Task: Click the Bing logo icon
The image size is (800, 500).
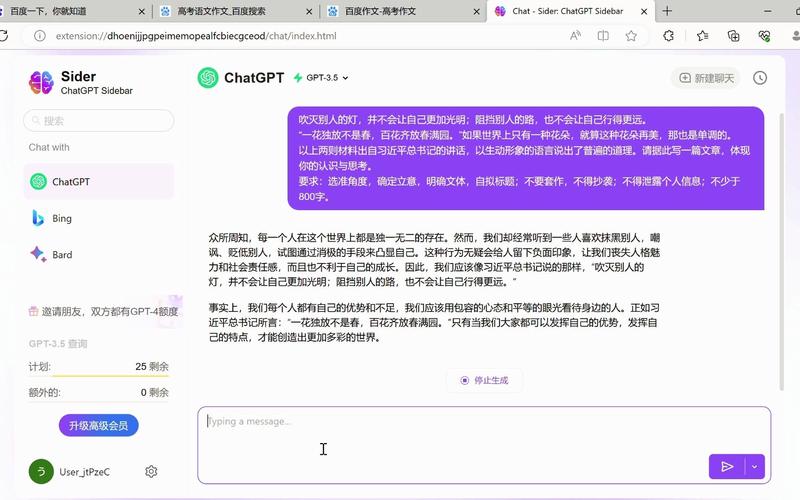Action: point(38,218)
